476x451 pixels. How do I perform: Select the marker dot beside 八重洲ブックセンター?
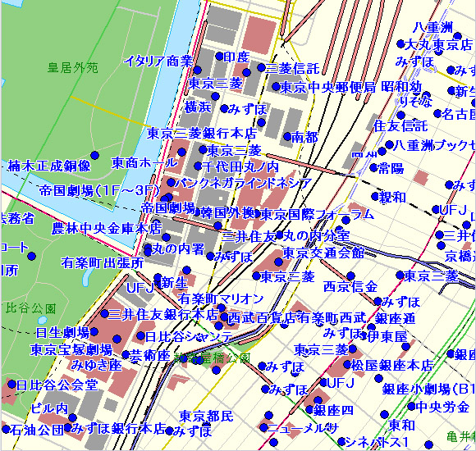[x=389, y=144]
